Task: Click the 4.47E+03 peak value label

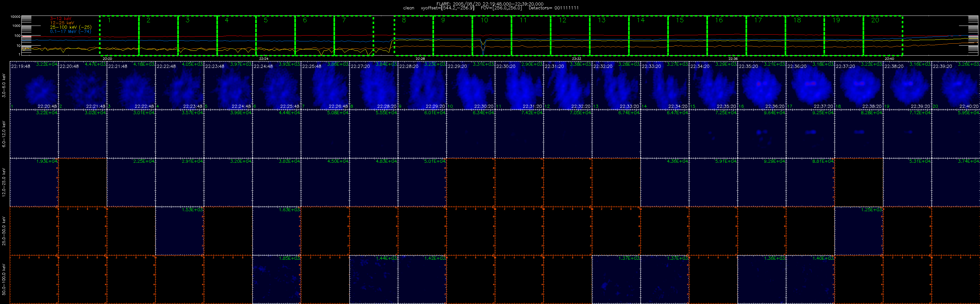Action: [x=96, y=64]
